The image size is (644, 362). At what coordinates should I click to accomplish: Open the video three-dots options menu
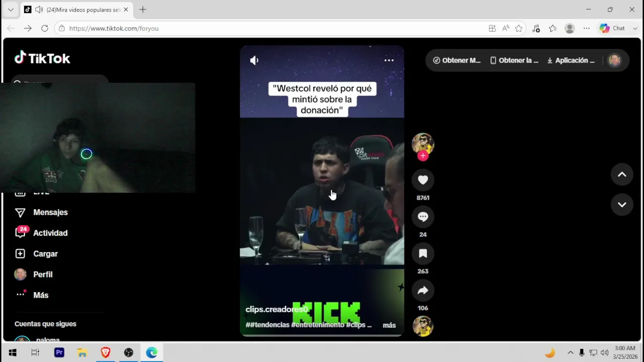[389, 60]
